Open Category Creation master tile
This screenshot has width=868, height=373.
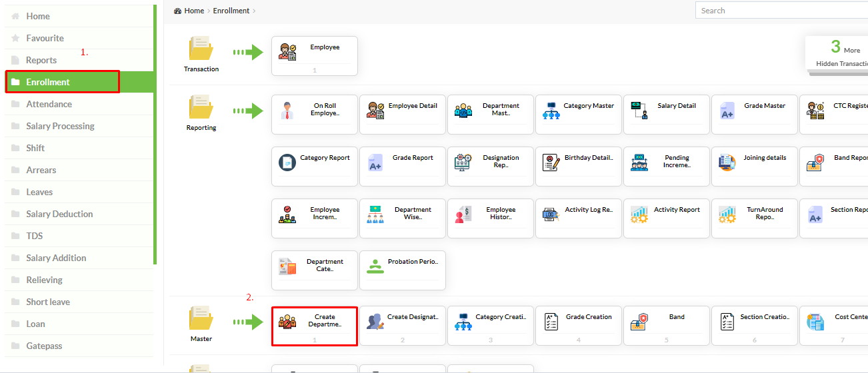(491, 326)
